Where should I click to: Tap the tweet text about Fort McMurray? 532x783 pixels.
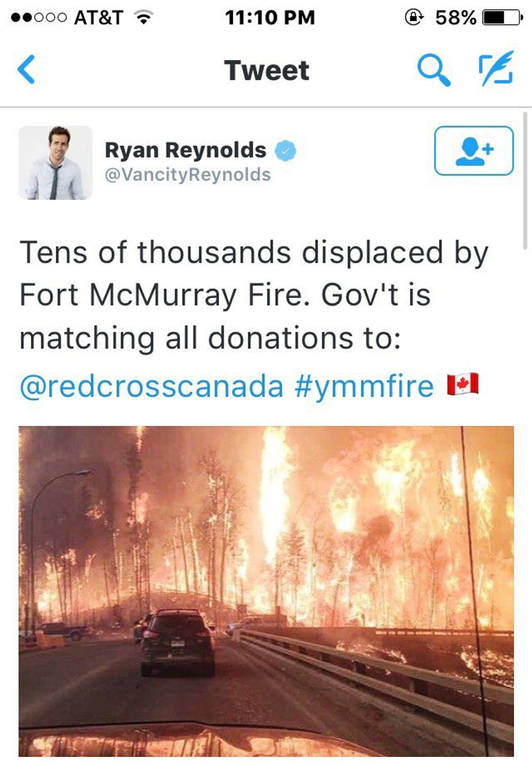[254, 295]
